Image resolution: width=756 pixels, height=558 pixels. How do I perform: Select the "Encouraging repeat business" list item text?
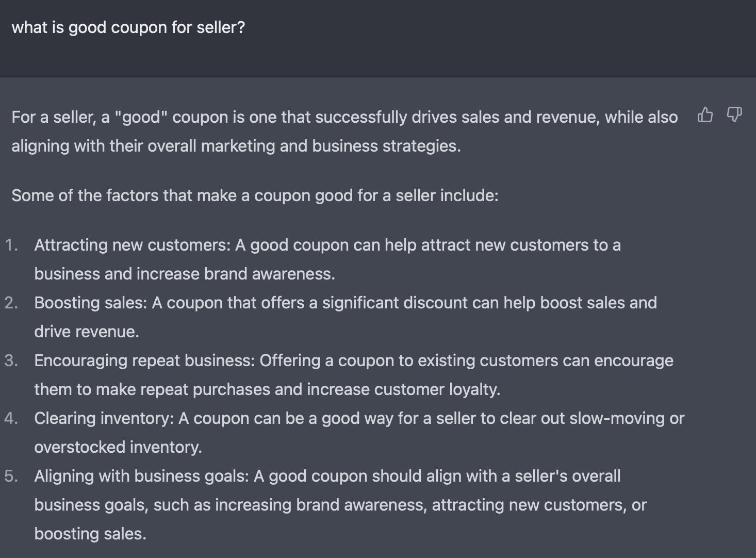click(354, 375)
